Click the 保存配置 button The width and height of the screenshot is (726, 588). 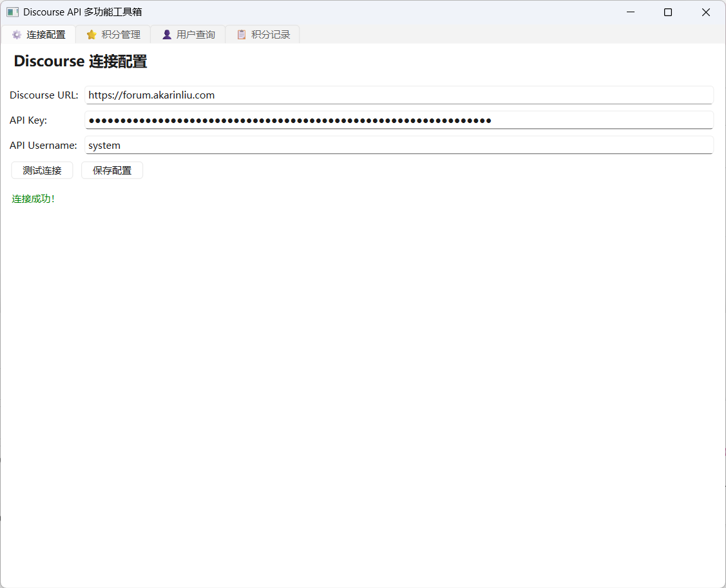click(112, 171)
